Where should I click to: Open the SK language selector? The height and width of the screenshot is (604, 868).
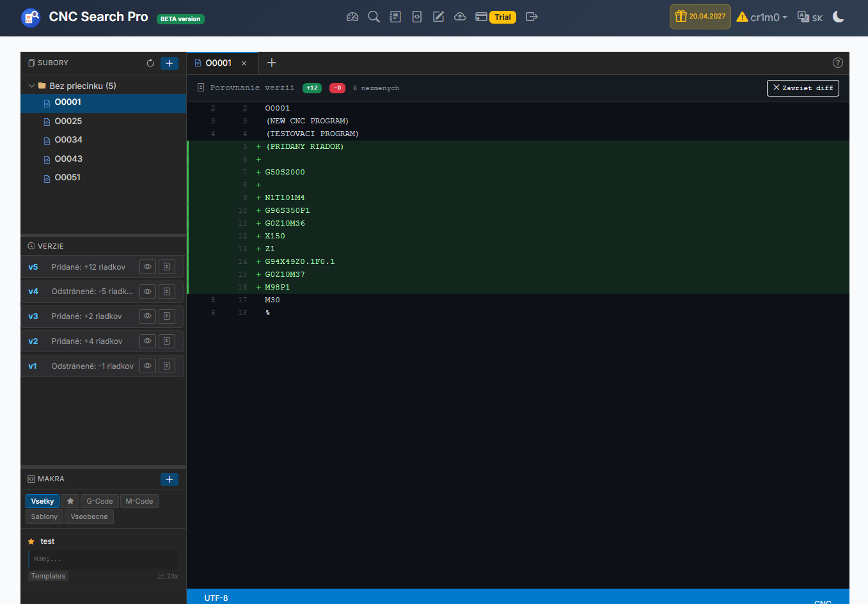[810, 17]
